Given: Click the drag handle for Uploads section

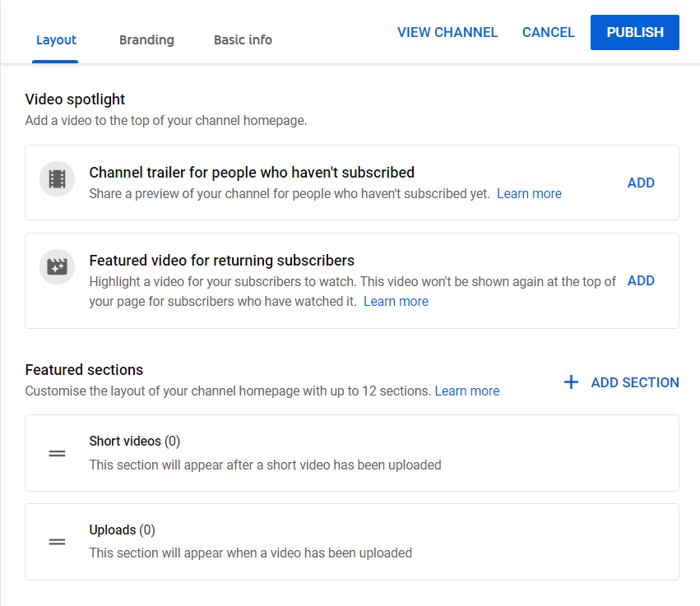Looking at the screenshot, I should [x=57, y=542].
